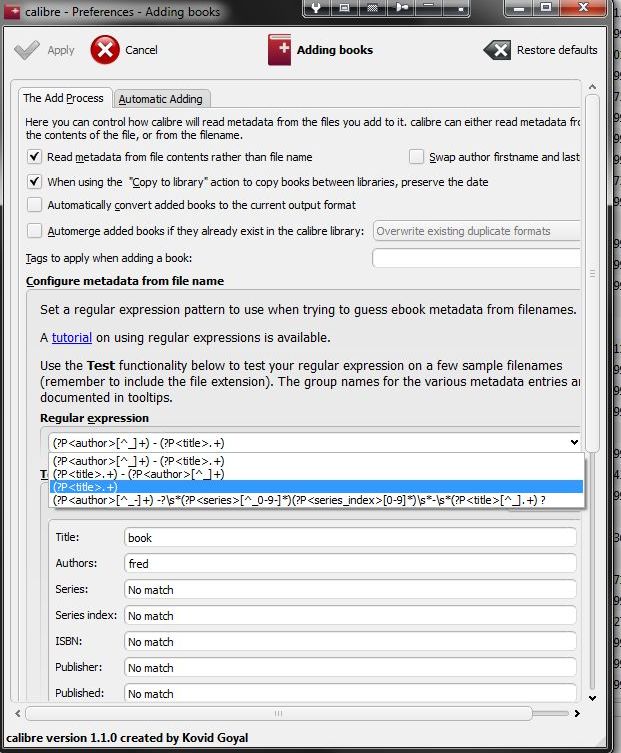
Task: Minimize the calibre Preferences window
Action: pyautogui.click(x=519, y=8)
